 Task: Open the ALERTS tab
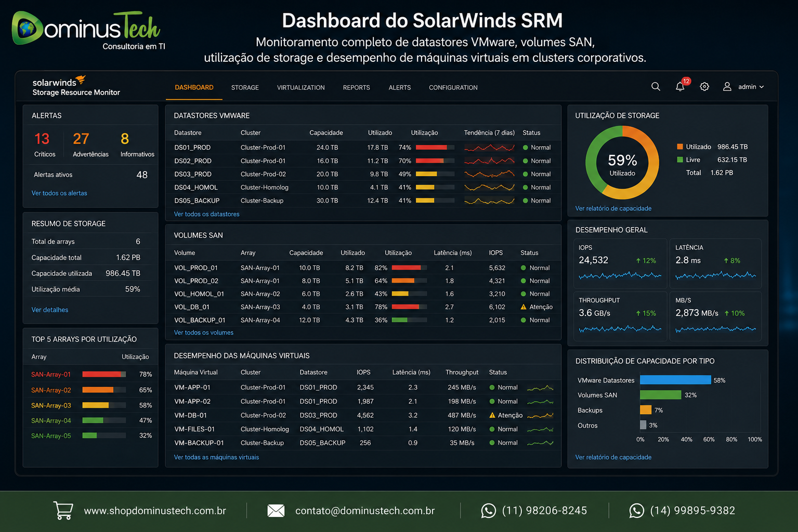399,88
